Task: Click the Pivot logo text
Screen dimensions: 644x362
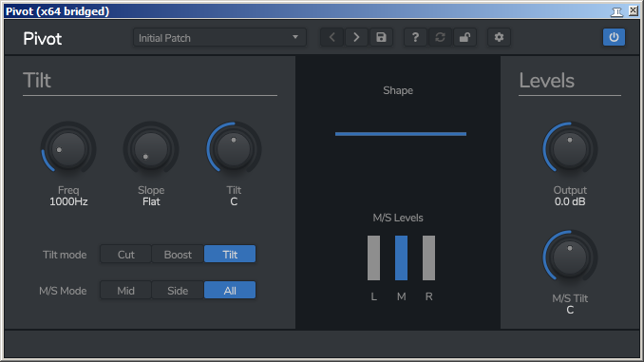Action: pyautogui.click(x=43, y=39)
